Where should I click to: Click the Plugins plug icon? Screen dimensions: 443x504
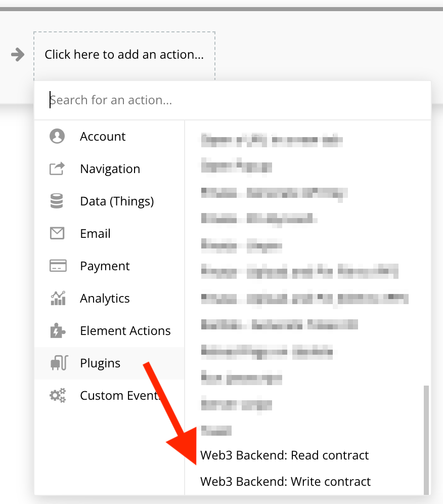57,363
